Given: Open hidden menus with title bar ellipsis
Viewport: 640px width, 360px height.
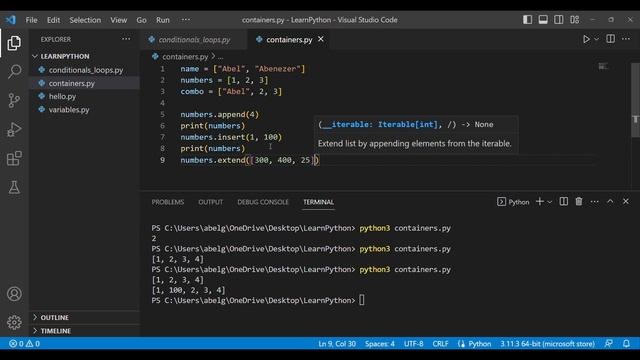Looking at the screenshot, I should [x=186, y=20].
